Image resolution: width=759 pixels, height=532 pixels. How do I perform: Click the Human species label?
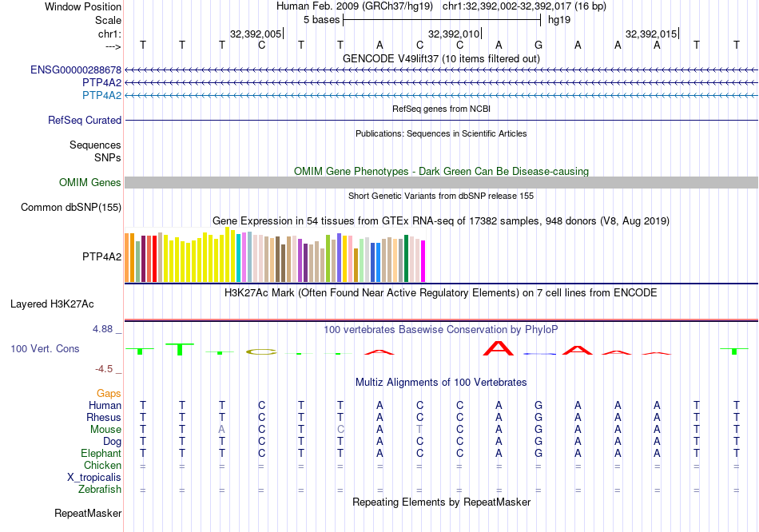(105, 405)
